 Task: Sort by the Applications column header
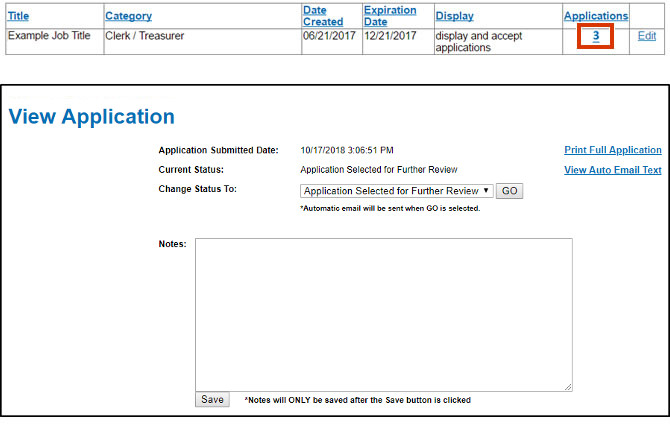pyautogui.click(x=596, y=16)
